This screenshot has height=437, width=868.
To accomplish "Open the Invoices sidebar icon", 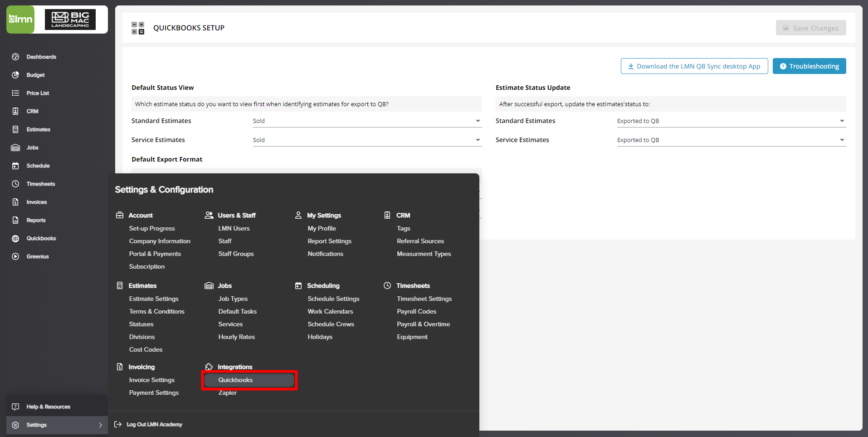I will (x=15, y=202).
